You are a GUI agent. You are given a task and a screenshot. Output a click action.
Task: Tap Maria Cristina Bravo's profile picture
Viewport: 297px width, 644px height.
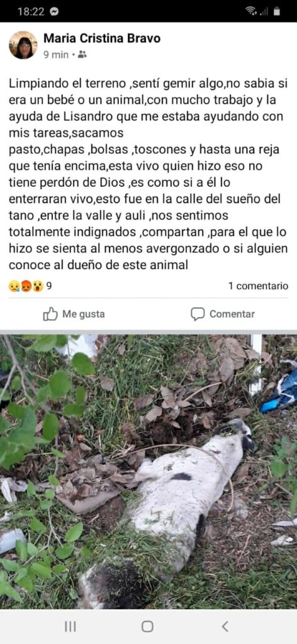tap(23, 45)
